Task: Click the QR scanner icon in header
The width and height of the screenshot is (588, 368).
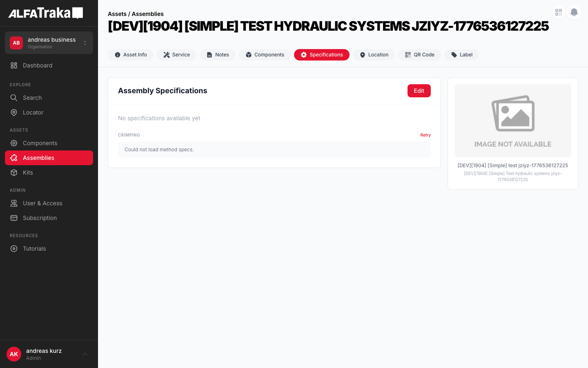Action: pyautogui.click(x=559, y=12)
